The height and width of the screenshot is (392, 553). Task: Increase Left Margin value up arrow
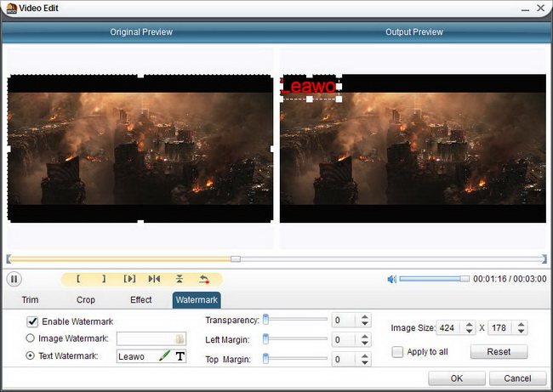(365, 336)
